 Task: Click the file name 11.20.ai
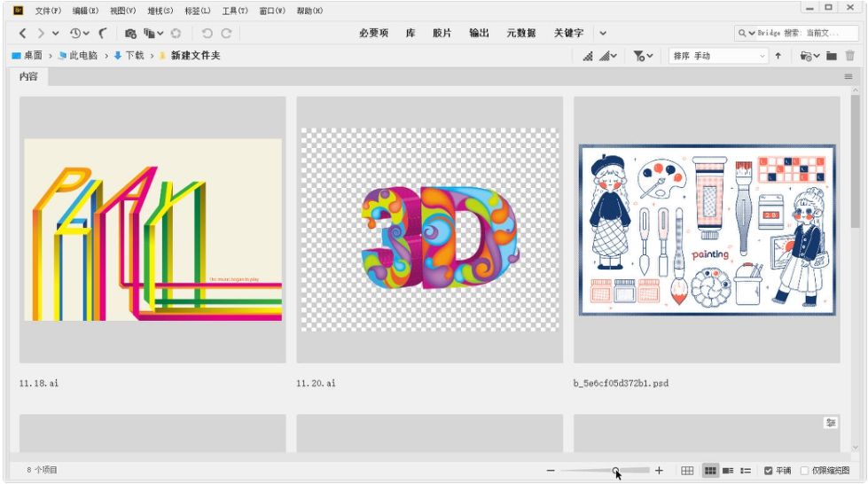tap(317, 383)
